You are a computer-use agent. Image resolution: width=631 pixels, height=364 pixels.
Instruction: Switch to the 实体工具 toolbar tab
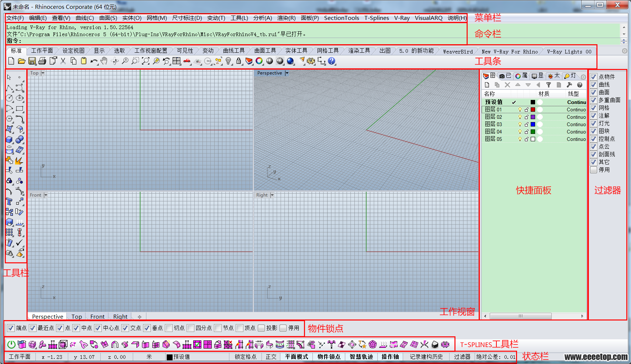[x=296, y=51]
